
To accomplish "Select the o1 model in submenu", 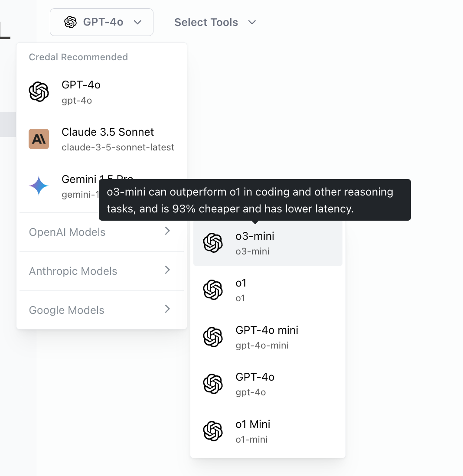I will (x=268, y=290).
